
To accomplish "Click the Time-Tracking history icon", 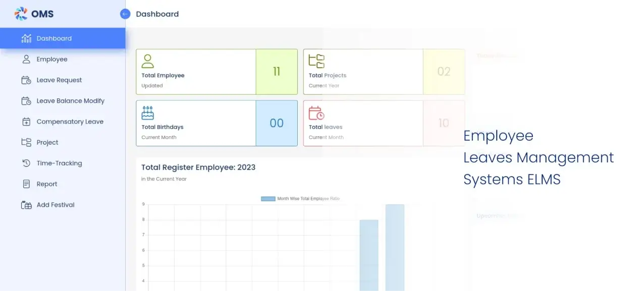I will pyautogui.click(x=26, y=163).
